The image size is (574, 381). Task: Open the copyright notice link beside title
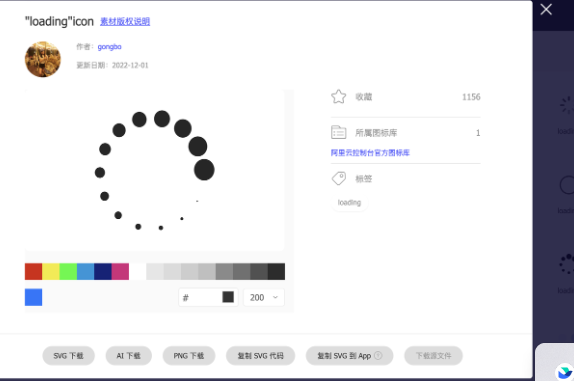tap(125, 22)
